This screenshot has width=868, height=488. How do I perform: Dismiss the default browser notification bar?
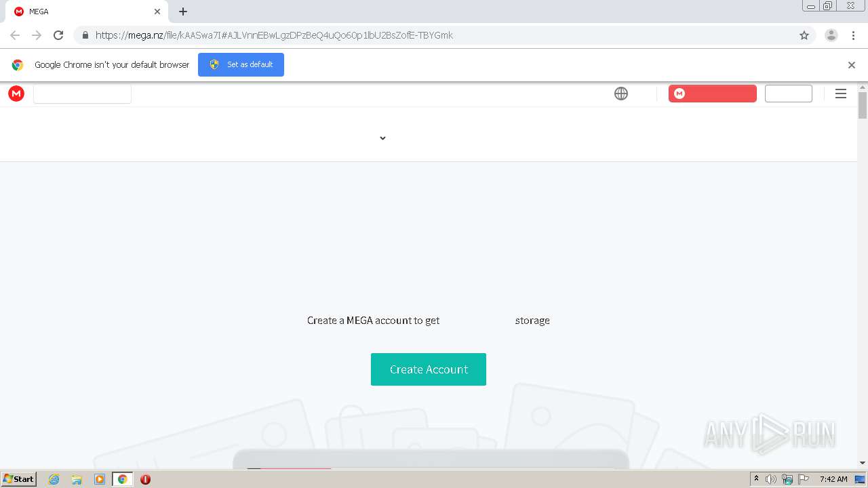[852, 65]
